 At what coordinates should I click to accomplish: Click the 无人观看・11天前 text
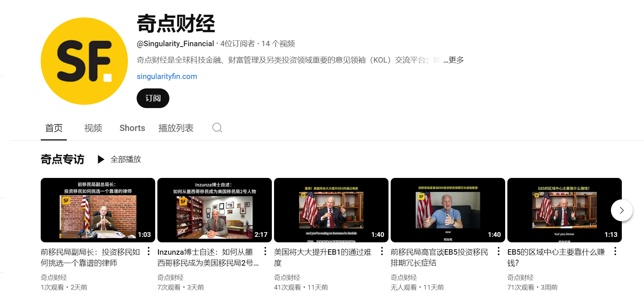pyautogui.click(x=417, y=287)
